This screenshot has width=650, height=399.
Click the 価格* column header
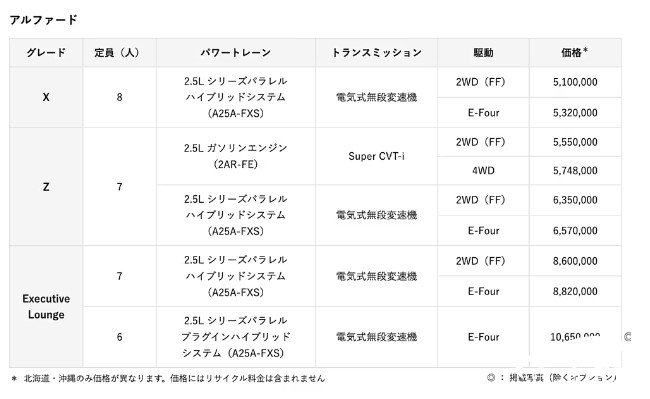point(575,53)
